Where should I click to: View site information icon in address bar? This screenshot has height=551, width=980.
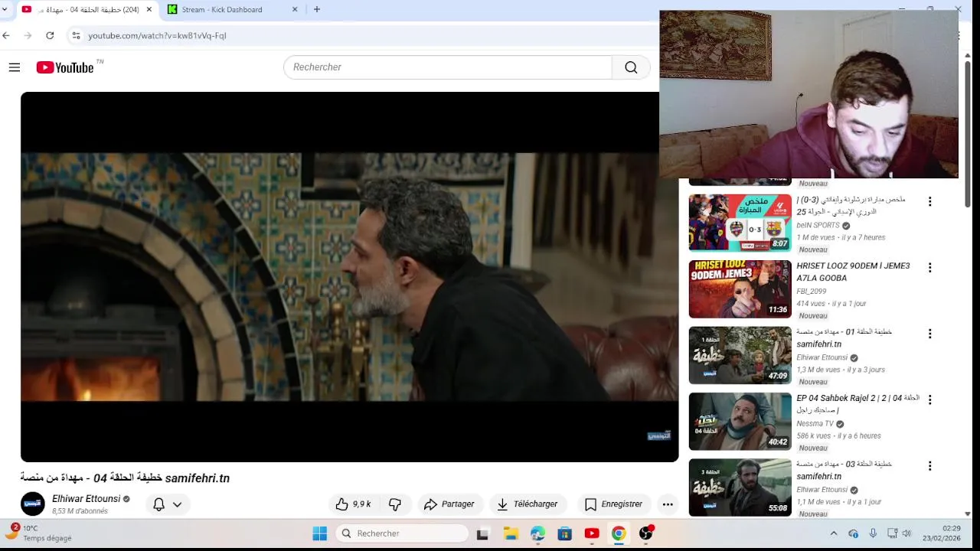pos(75,35)
